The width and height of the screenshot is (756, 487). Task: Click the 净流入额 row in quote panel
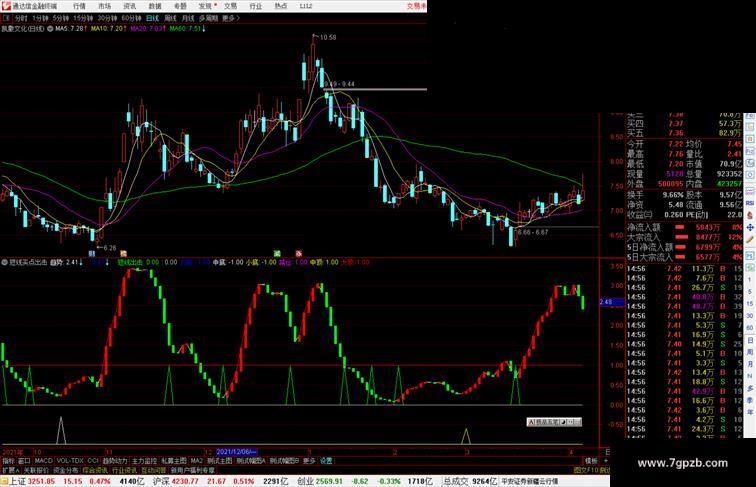[684, 227]
